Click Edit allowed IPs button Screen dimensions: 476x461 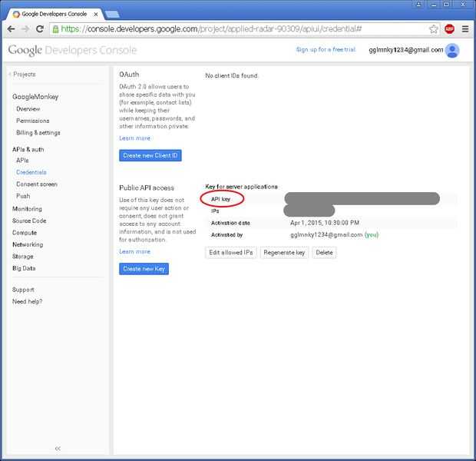point(231,253)
